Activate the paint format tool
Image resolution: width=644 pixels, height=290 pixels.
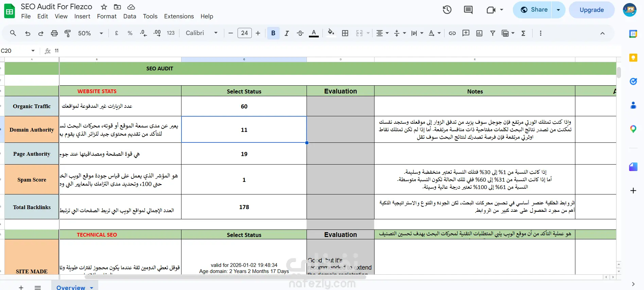pyautogui.click(x=68, y=33)
